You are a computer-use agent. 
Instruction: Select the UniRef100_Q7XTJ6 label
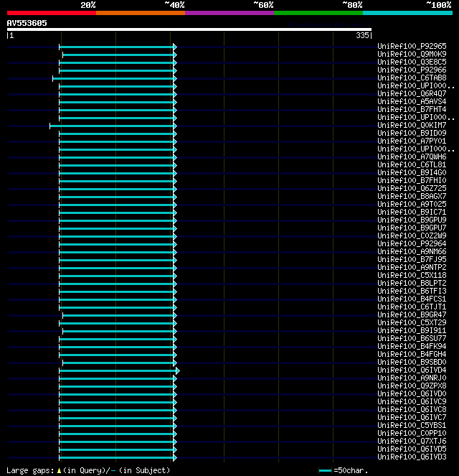[412, 441]
